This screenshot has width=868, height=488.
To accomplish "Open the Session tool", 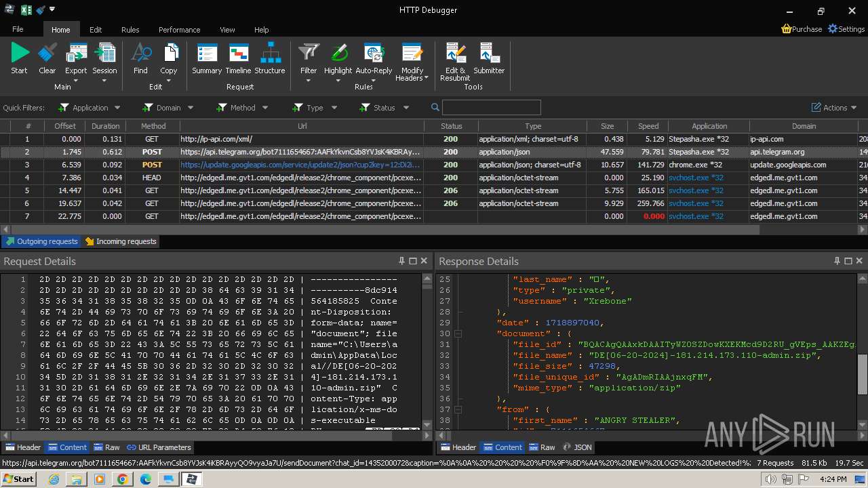I will [104, 58].
